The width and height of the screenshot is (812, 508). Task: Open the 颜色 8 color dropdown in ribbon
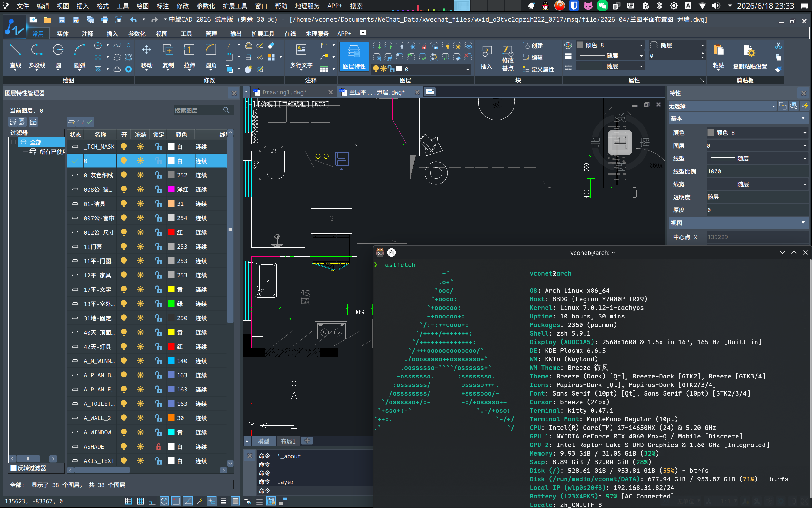pyautogui.click(x=610, y=45)
